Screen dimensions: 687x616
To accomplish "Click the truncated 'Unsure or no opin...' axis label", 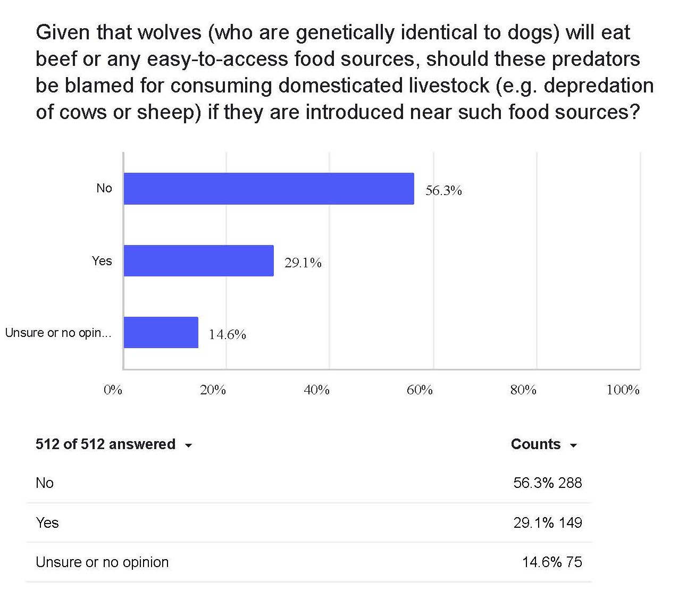I will [58, 333].
